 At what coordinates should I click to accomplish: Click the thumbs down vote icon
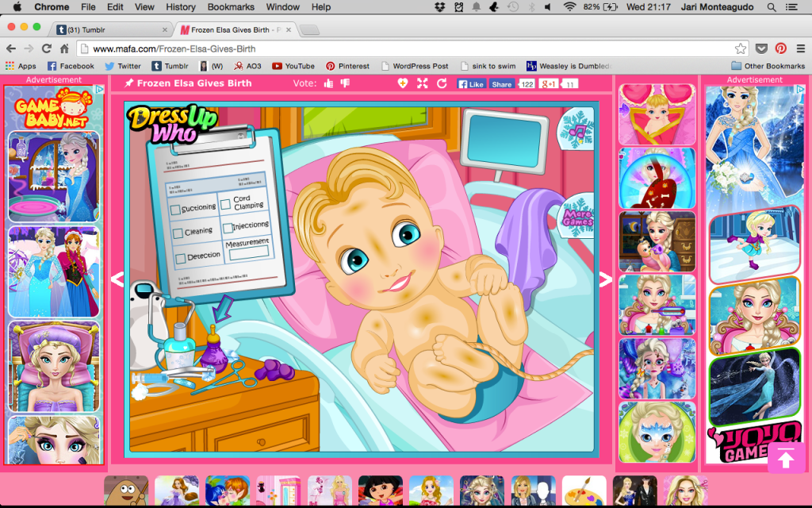pyautogui.click(x=344, y=83)
